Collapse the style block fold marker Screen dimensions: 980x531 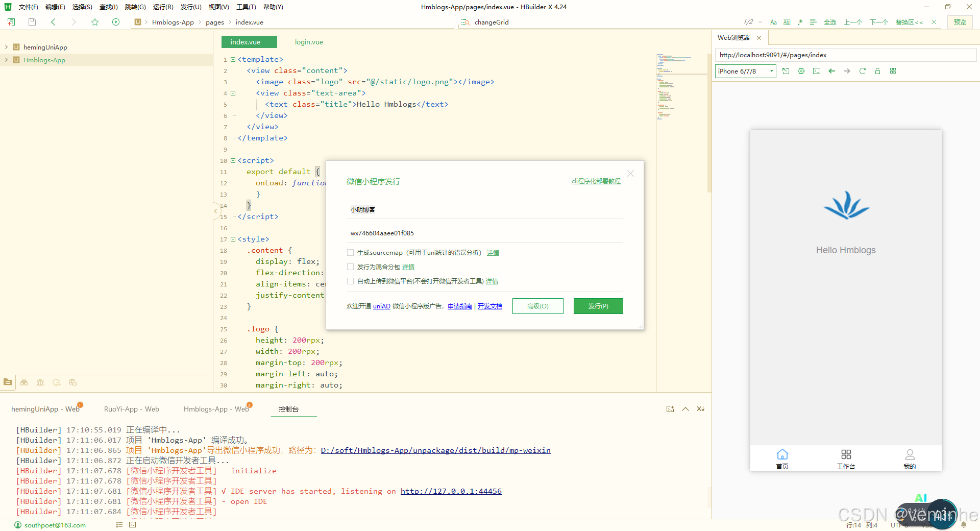(x=233, y=239)
